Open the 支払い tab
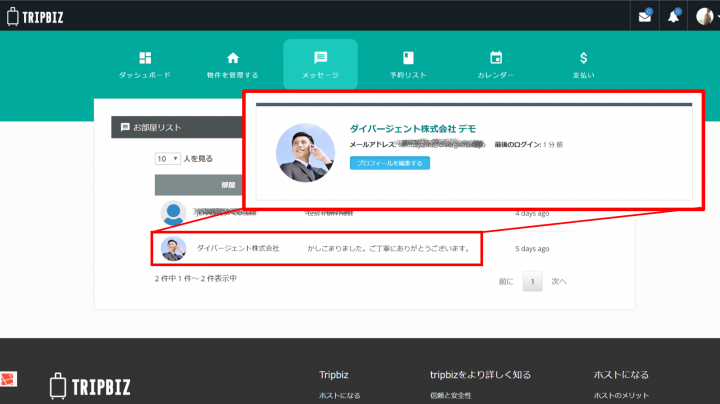The height and width of the screenshot is (404, 720). coord(583,64)
